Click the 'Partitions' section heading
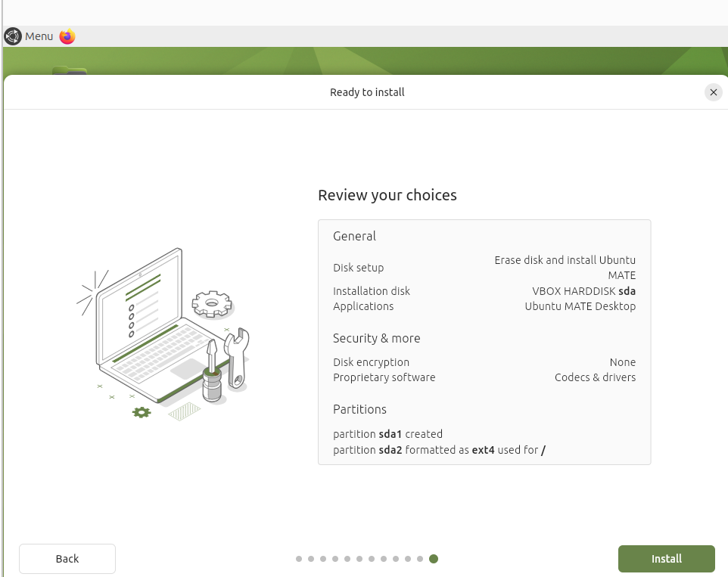The image size is (728, 577). coord(359,410)
